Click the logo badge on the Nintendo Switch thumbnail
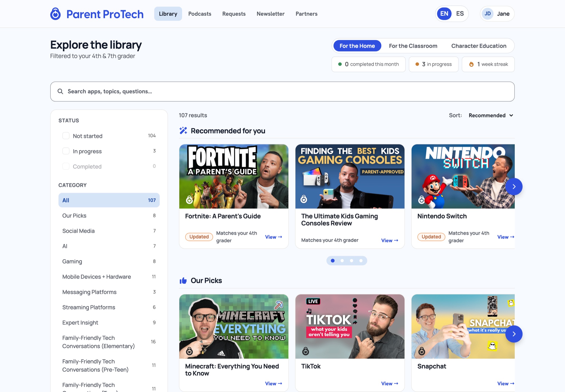 tap(421, 200)
